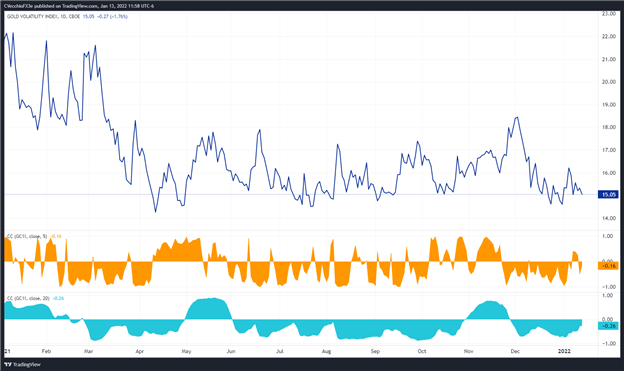Viewport: 624px width, 371px height.
Task: Click the GOLD VOLATILITY INDEX chart title
Action: (44, 17)
